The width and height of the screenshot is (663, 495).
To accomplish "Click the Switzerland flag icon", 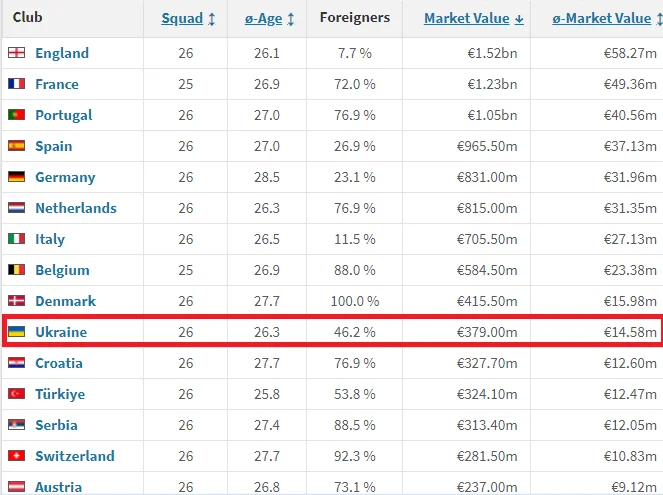I will click(x=16, y=456).
